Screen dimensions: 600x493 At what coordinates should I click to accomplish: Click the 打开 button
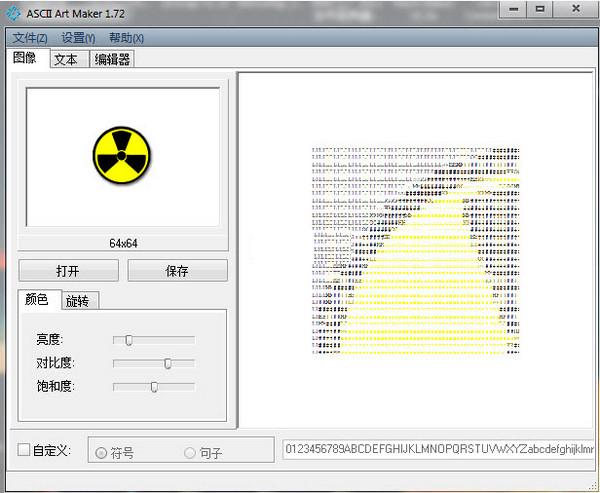tap(68, 271)
